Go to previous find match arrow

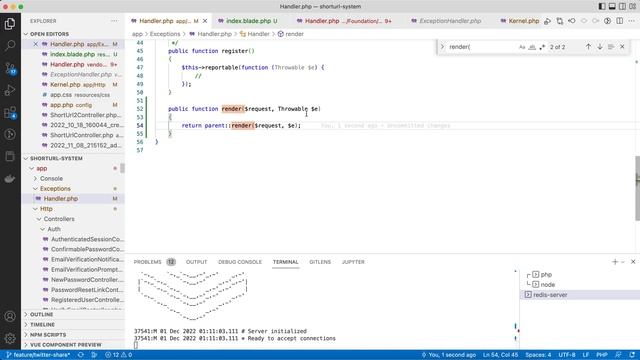(x=588, y=47)
